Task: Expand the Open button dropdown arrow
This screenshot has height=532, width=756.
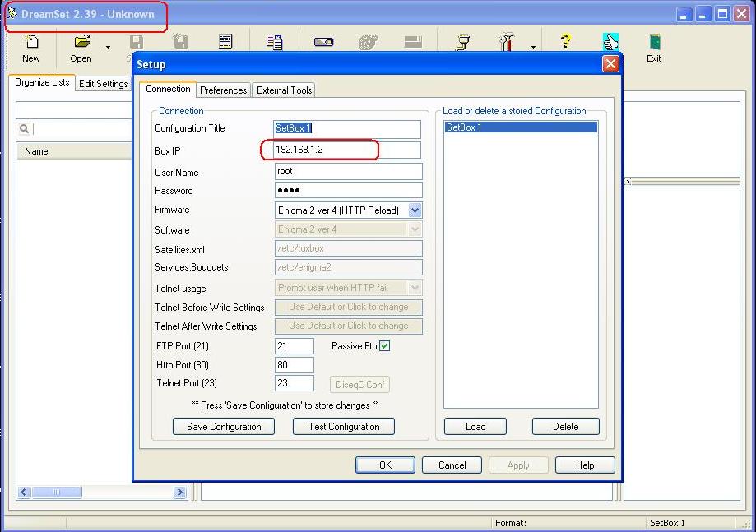Action: click(108, 47)
